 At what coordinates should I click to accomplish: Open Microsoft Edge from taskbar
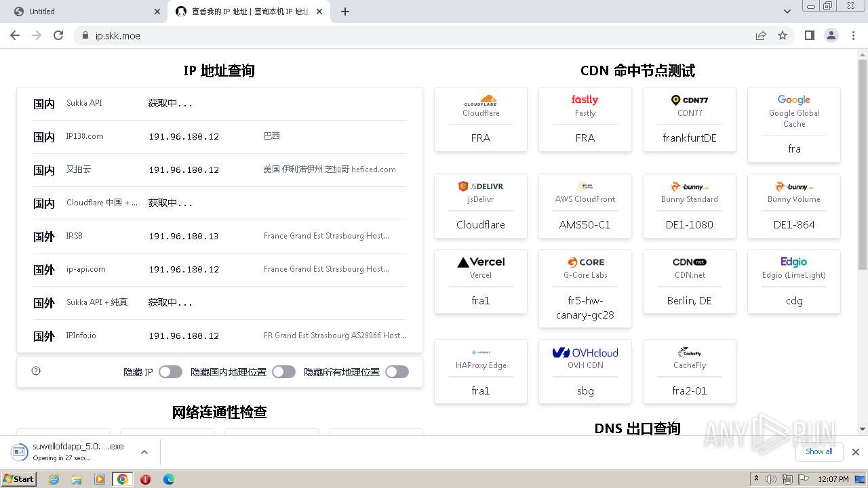168,479
